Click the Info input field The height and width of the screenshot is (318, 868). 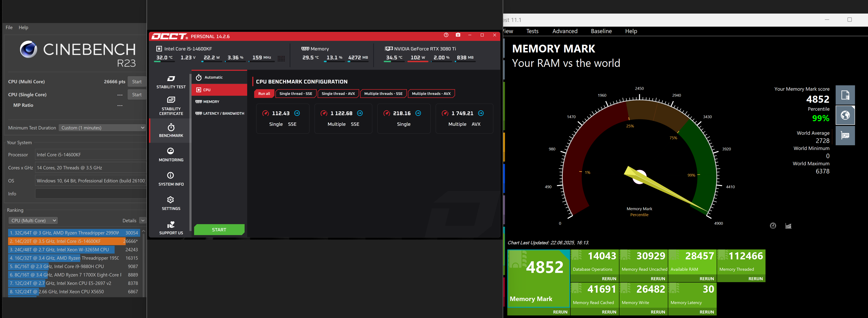coord(90,194)
